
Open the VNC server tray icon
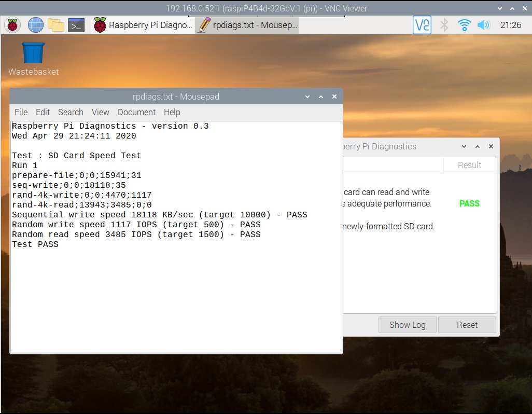point(422,25)
